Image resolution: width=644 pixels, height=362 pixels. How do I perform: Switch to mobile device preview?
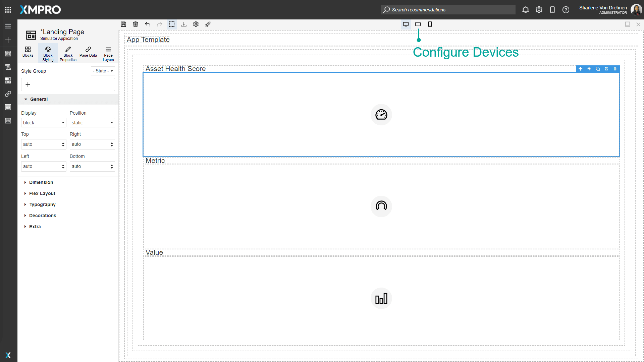coord(430,24)
